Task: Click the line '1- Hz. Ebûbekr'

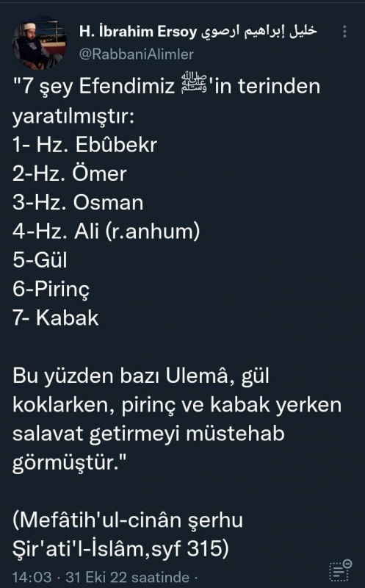Action: (84, 145)
